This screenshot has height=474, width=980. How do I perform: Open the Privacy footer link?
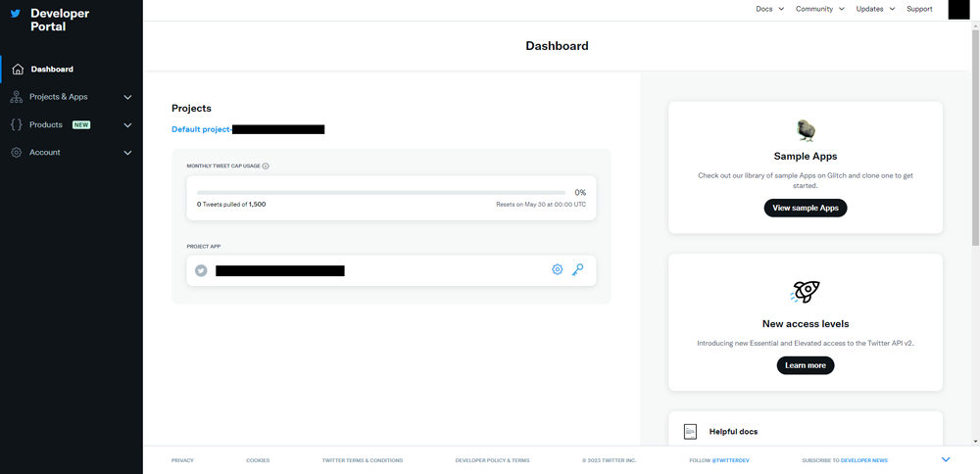pyautogui.click(x=182, y=460)
